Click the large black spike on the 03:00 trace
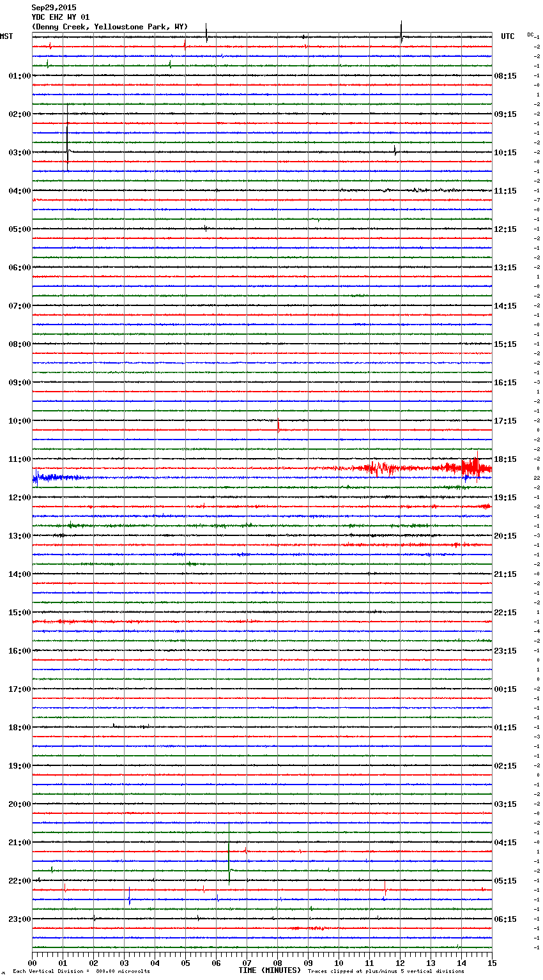The width and height of the screenshot is (543, 980). coord(67,137)
